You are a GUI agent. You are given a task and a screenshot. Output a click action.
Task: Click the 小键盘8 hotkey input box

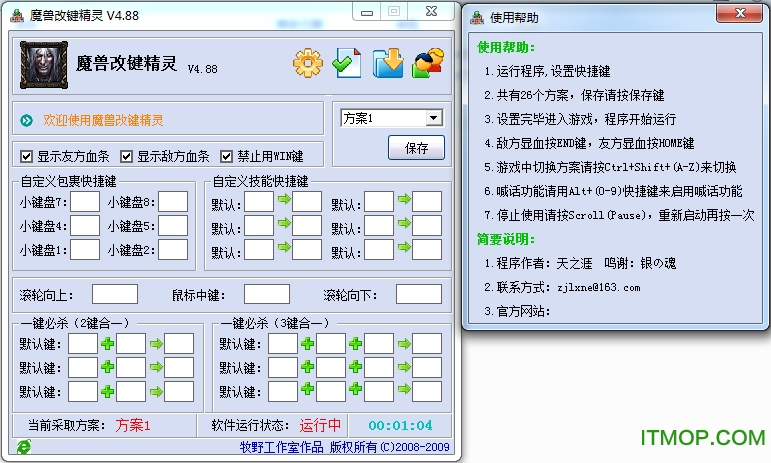click(x=173, y=202)
